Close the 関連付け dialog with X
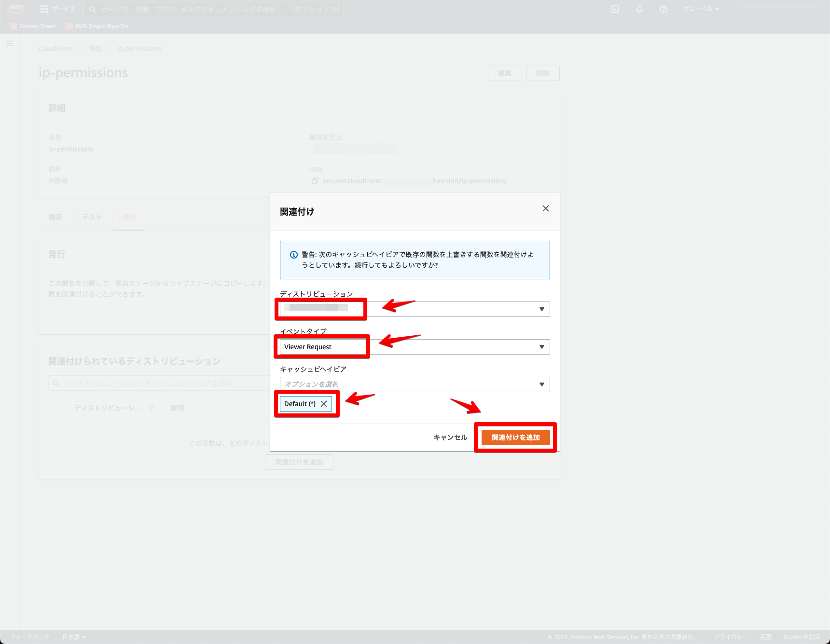 tap(546, 208)
